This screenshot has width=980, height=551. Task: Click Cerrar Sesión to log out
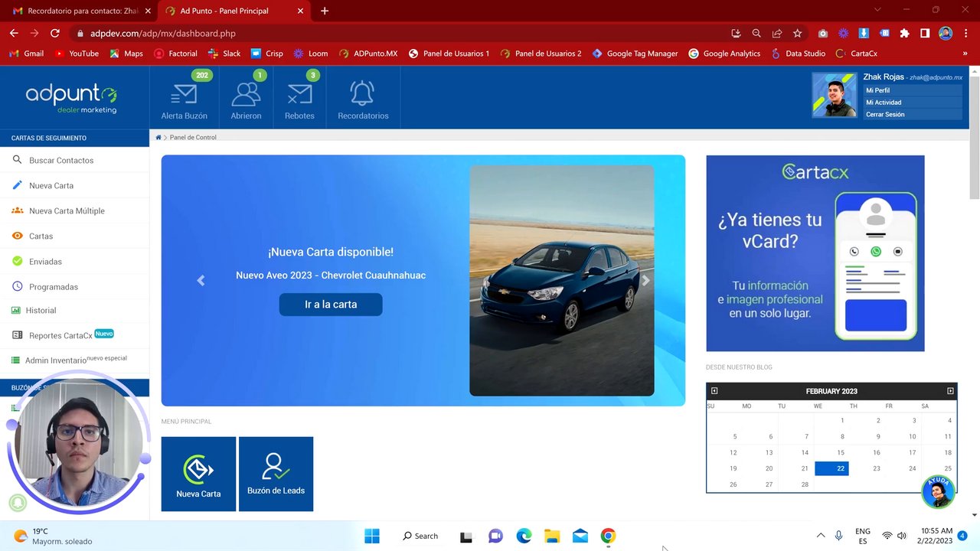click(x=885, y=115)
